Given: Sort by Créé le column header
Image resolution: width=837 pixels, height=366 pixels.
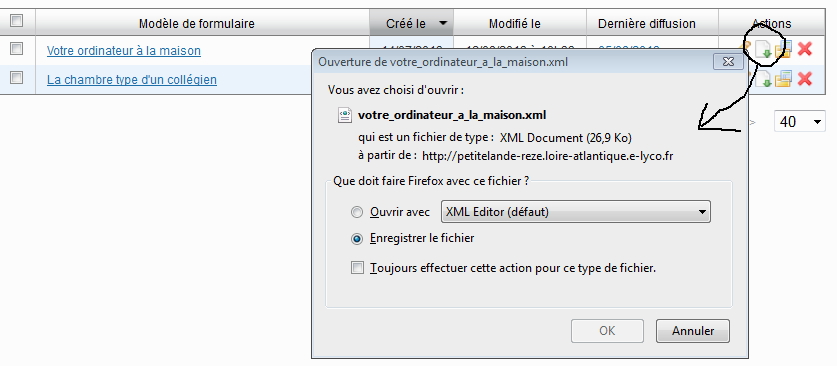Looking at the screenshot, I should click(412, 23).
